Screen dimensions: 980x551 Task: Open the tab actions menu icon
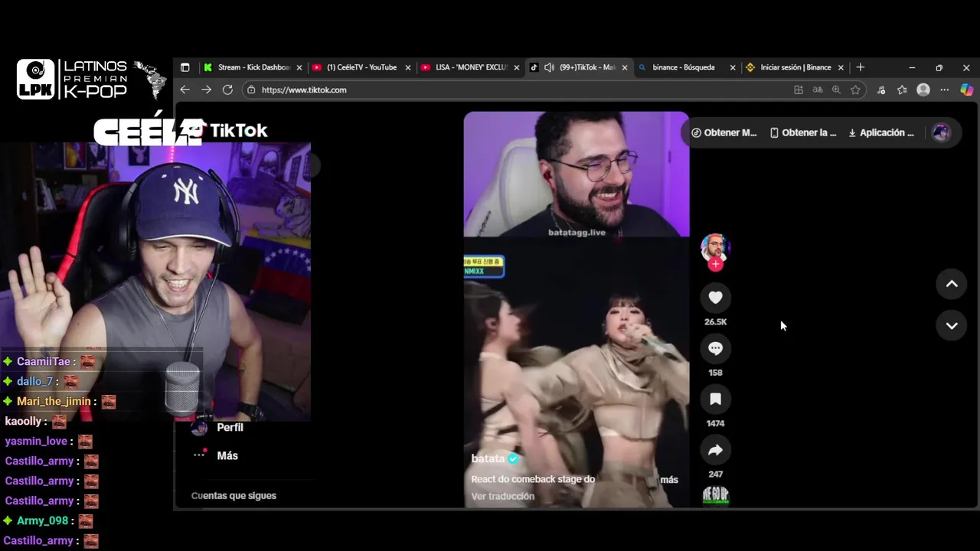tap(185, 67)
